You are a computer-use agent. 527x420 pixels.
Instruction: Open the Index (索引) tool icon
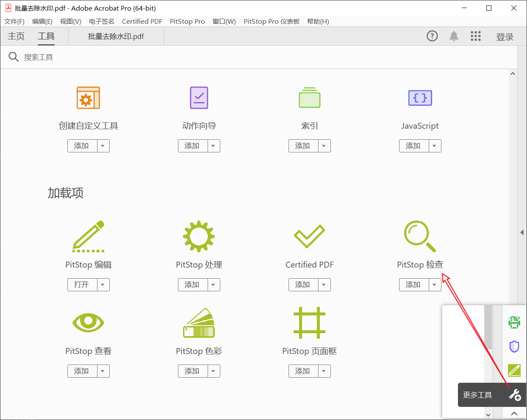click(309, 98)
